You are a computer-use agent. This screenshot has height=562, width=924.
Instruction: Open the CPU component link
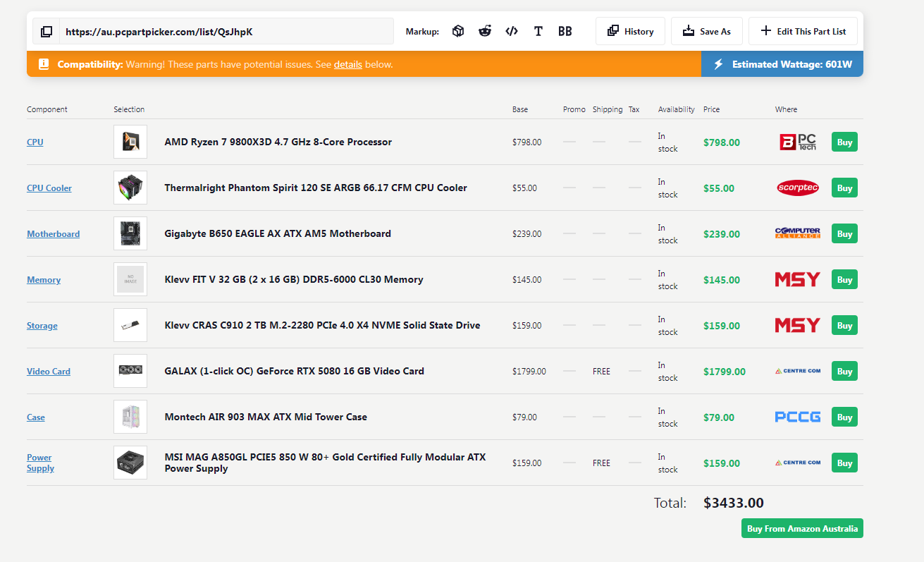tap(35, 142)
